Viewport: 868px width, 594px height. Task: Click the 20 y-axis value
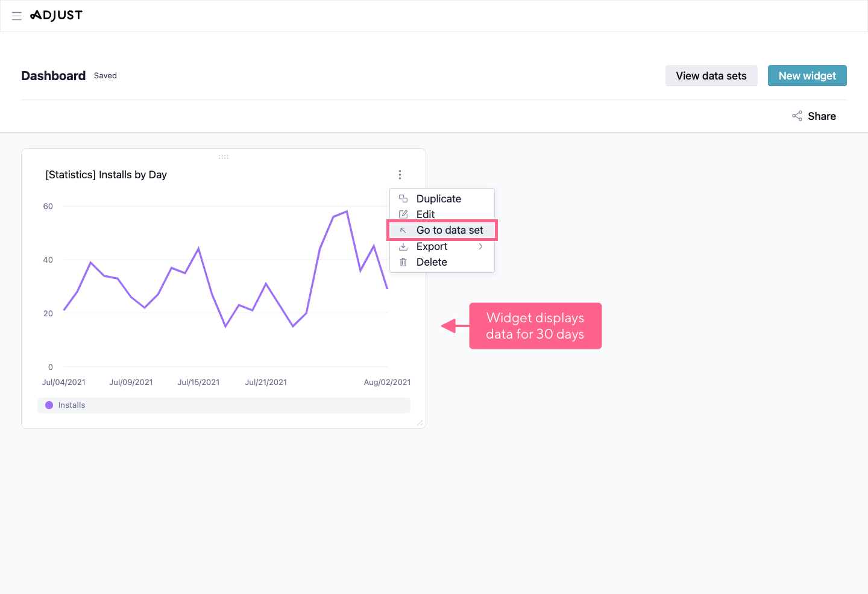click(48, 314)
